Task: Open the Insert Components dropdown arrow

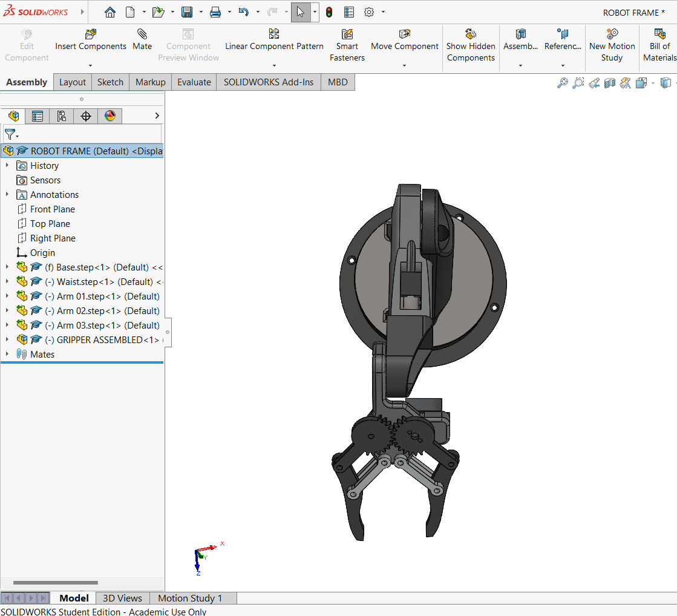Action: click(x=90, y=65)
